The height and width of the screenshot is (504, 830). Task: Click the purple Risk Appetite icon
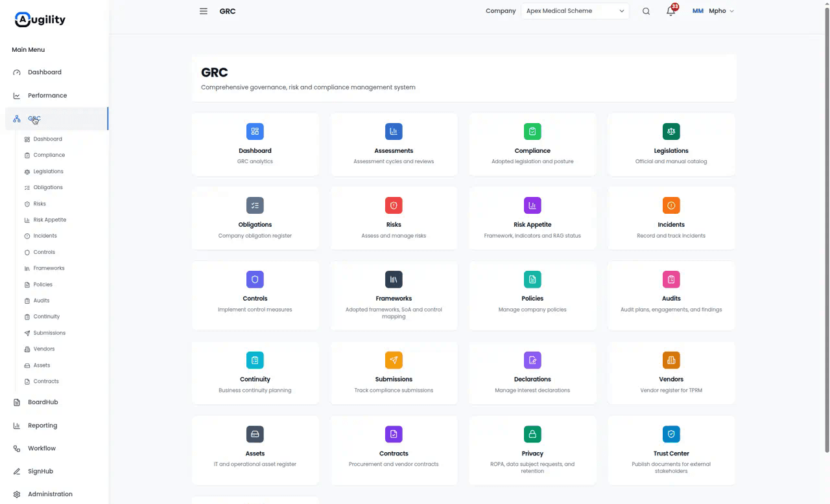click(x=532, y=205)
